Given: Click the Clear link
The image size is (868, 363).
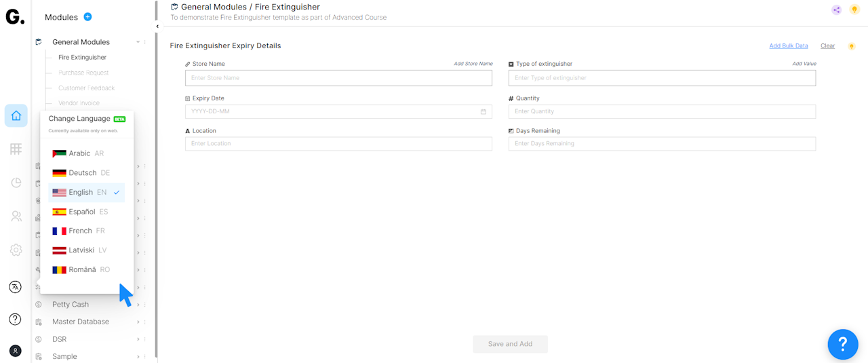Looking at the screenshot, I should [827, 46].
